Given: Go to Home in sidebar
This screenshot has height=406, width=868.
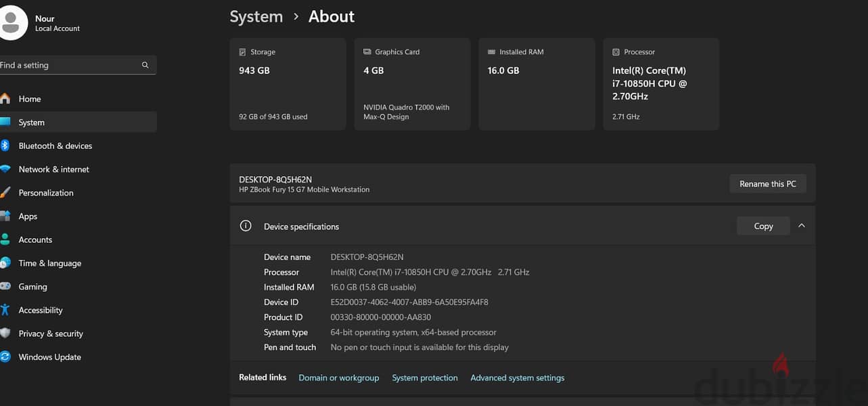Looking at the screenshot, I should (78, 99).
